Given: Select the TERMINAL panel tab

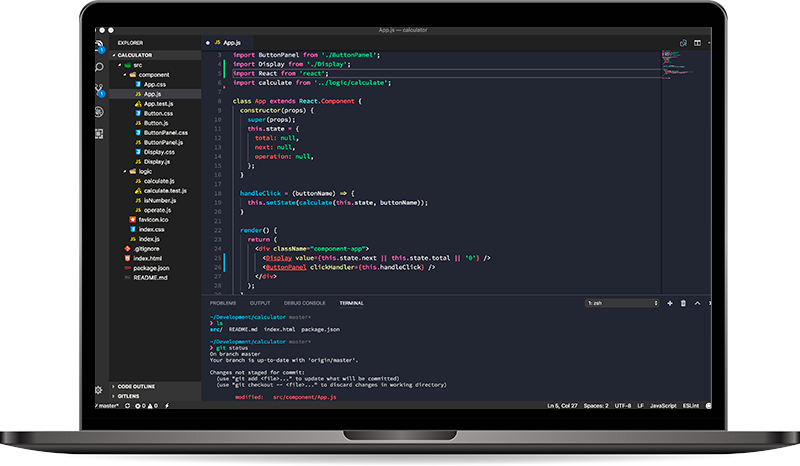Looking at the screenshot, I should tap(352, 303).
